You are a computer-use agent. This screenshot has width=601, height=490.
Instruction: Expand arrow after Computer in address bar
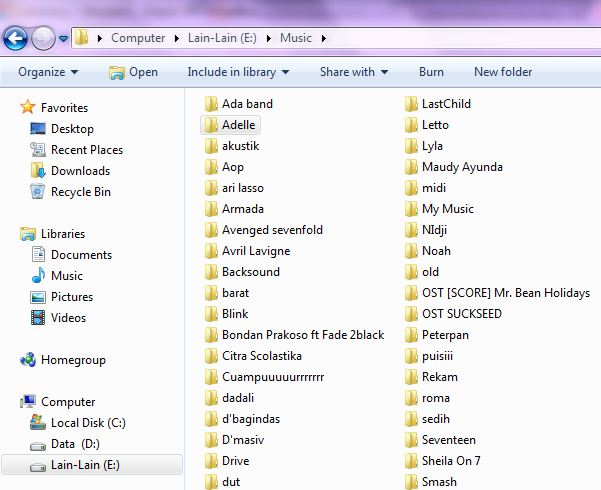pos(177,38)
